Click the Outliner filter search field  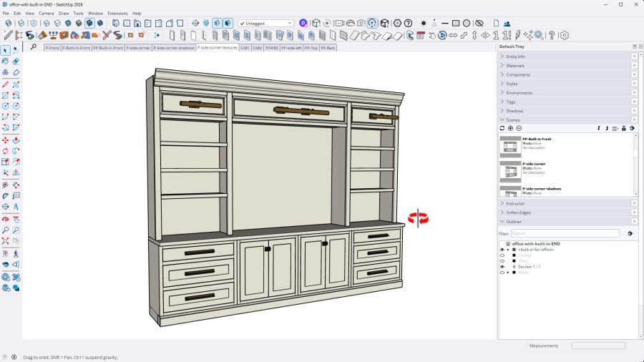coord(565,233)
